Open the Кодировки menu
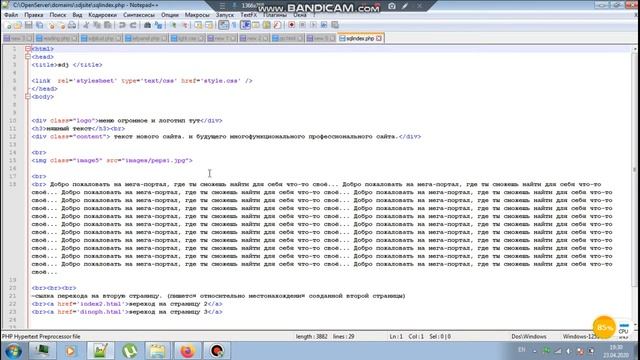Screen dimensions: 640x360 click(x=102, y=15)
